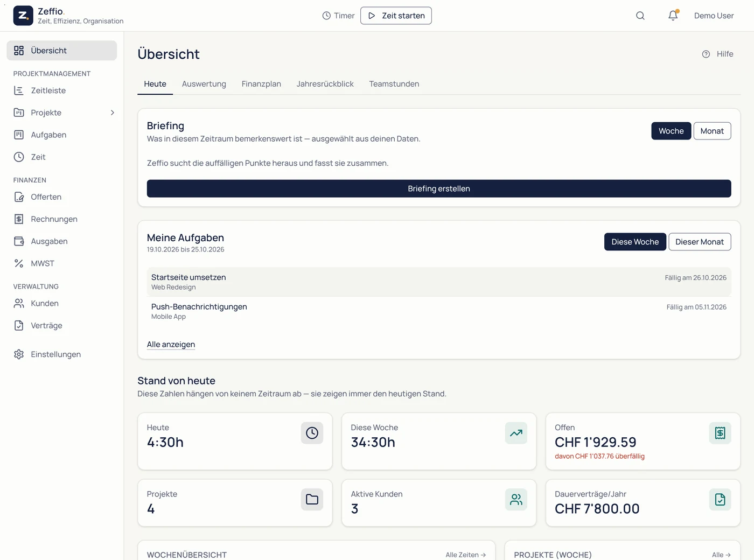Start time tracking with Zeit starten
The height and width of the screenshot is (560, 754).
(x=396, y=16)
